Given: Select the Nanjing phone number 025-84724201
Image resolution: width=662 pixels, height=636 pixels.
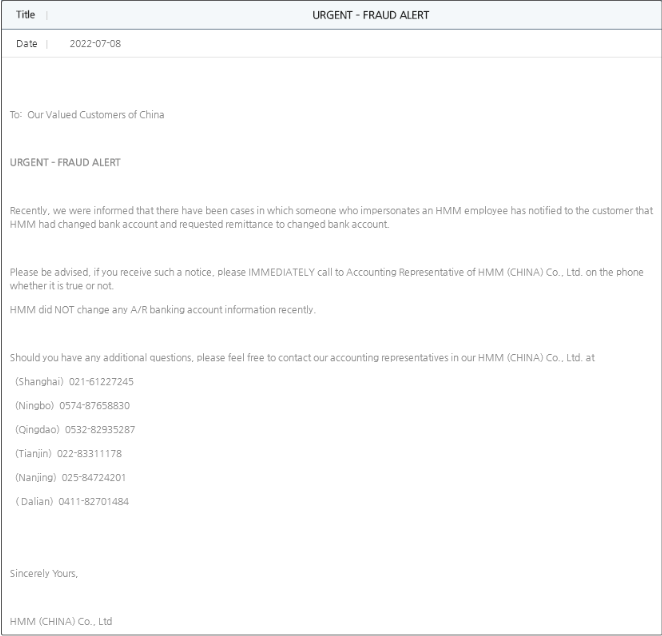Looking at the screenshot, I should tap(94, 478).
